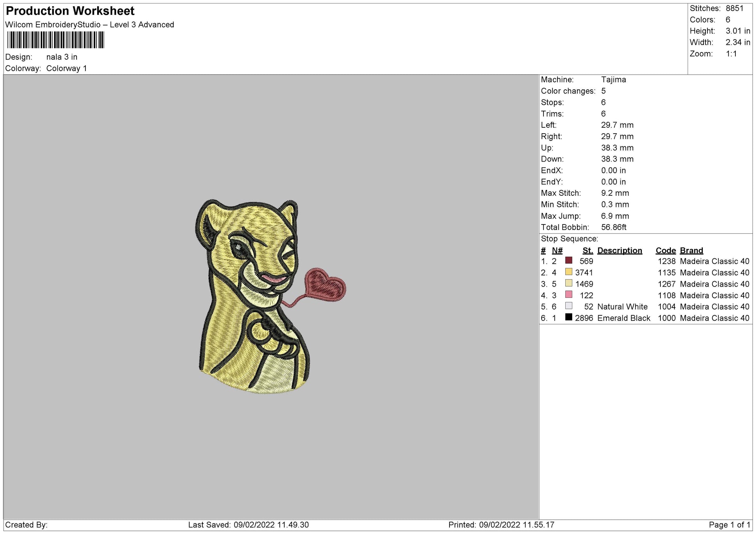The height and width of the screenshot is (534, 756).
Task: Click the design name nala 3 in
Action: pyautogui.click(x=62, y=57)
